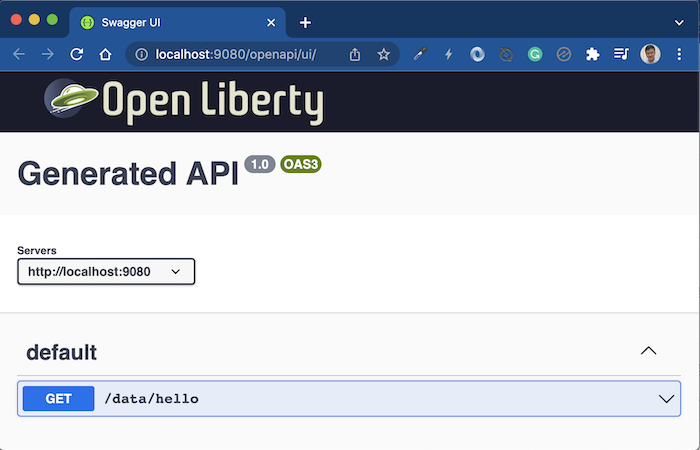Click the GET method button

(58, 399)
